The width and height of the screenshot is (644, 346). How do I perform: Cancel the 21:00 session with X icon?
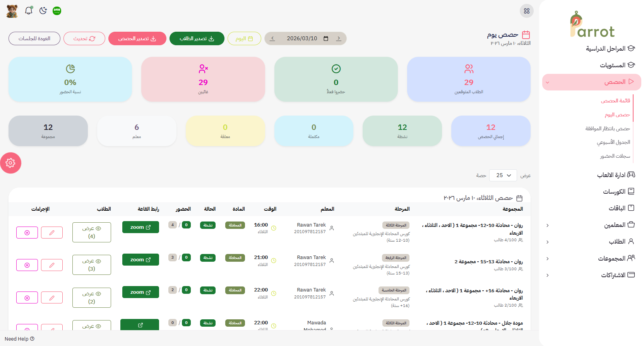click(x=27, y=265)
